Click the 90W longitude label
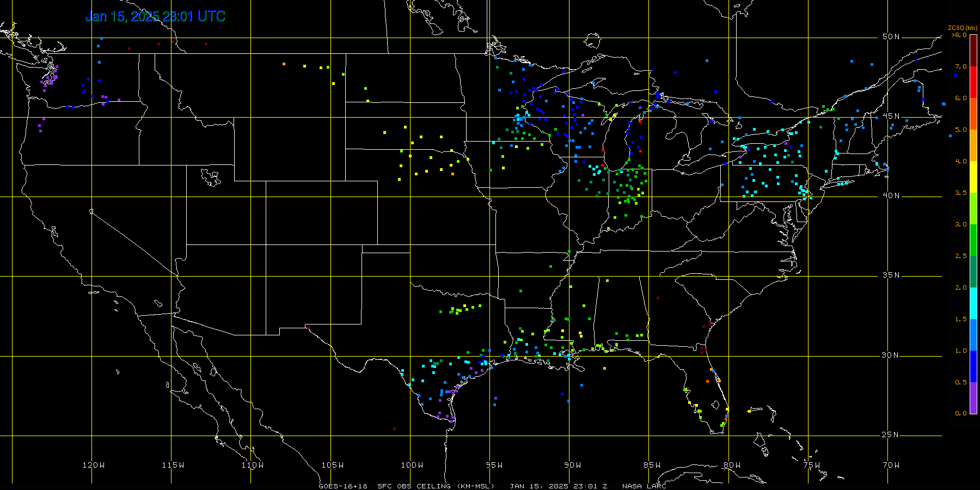The width and height of the screenshot is (980, 490). (x=573, y=465)
